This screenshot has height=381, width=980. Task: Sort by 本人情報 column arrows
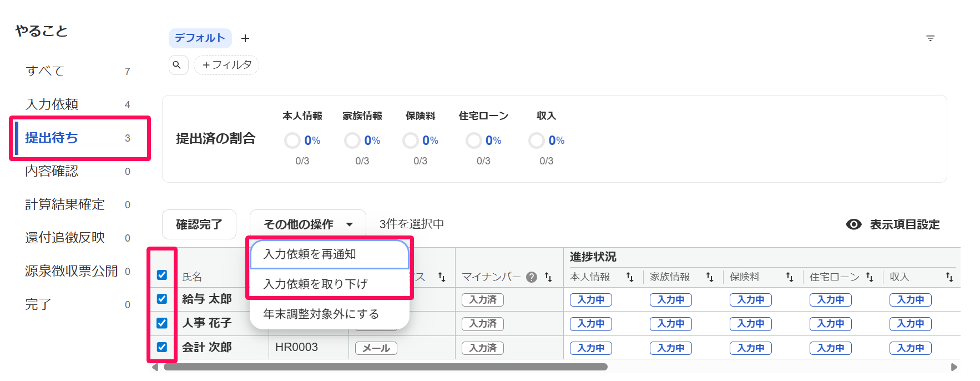(630, 277)
